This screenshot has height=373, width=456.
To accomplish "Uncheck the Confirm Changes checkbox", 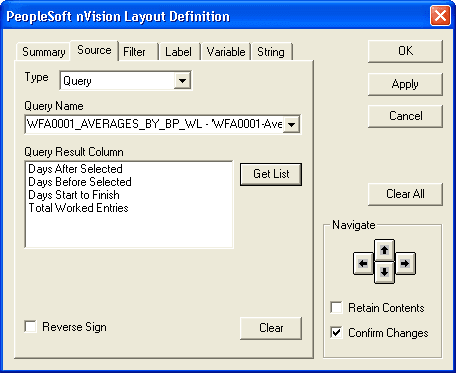I will point(336,333).
